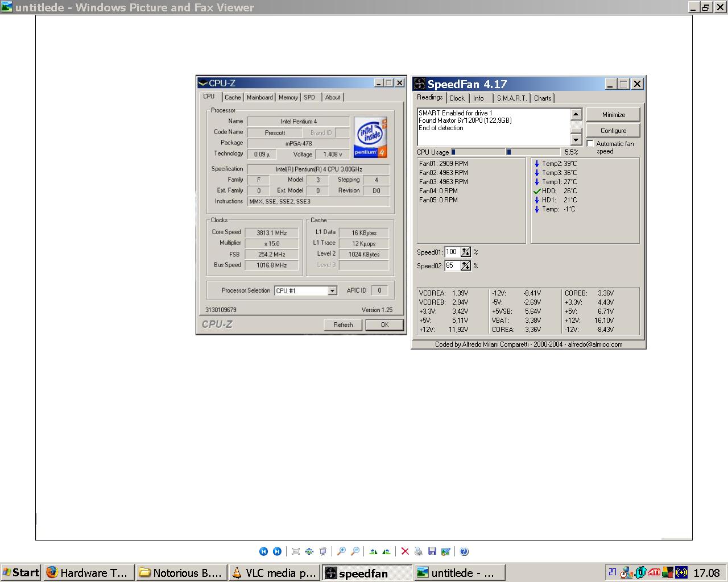Show image at Actual Size
Screen dimensions: 728x582
coord(309,551)
